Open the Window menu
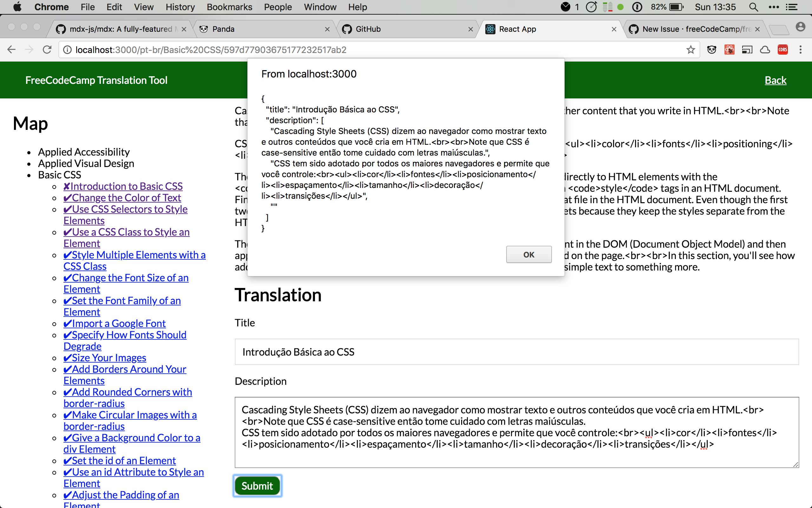Viewport: 812px width, 508px height. (320, 7)
